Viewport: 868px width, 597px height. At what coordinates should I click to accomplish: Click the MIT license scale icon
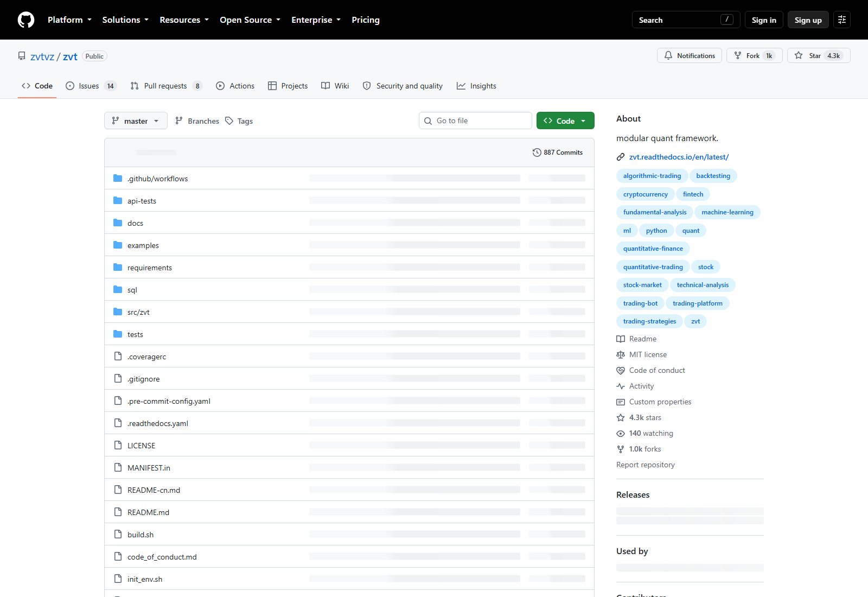[621, 355]
